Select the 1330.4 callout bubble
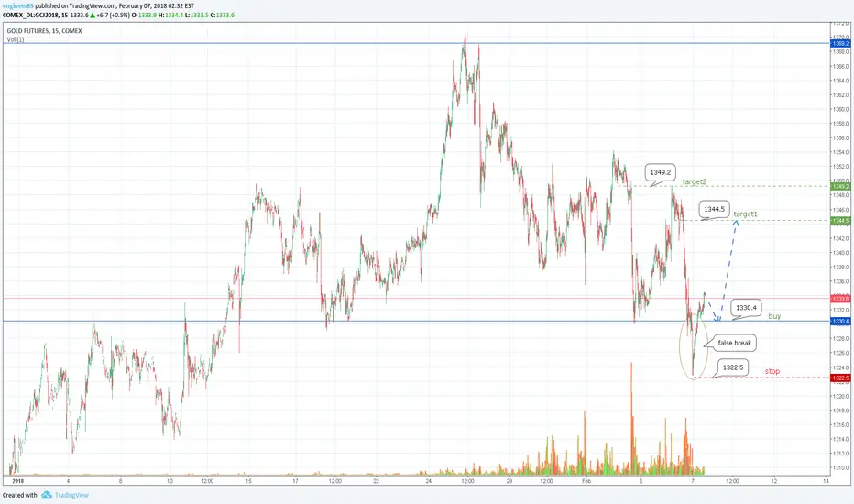Image resolution: width=854 pixels, height=504 pixels. click(746, 308)
